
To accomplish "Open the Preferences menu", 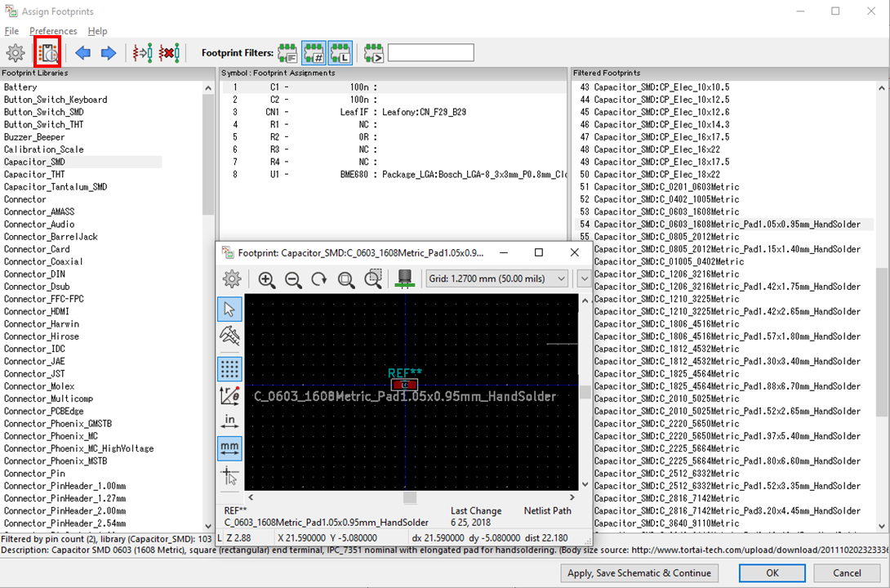I will 53,31.
